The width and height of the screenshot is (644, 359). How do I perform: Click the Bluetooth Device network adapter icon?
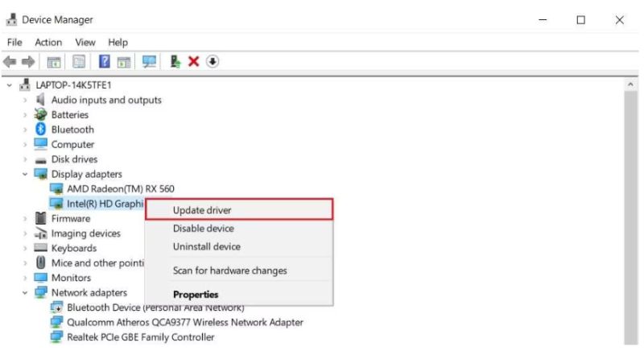(x=56, y=307)
